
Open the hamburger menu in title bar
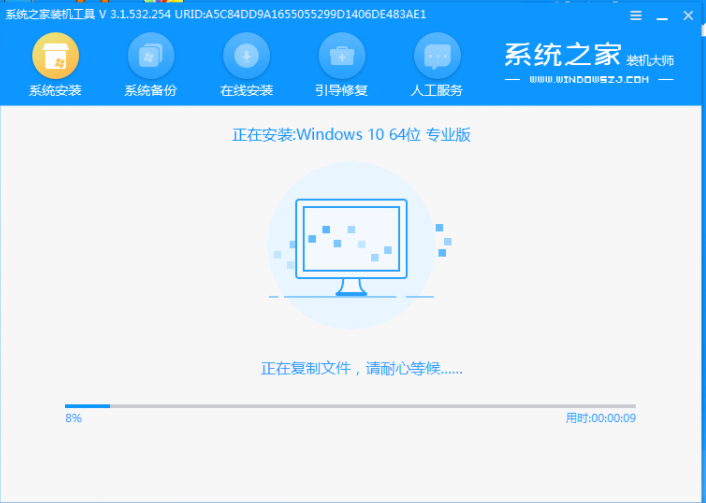pos(637,17)
